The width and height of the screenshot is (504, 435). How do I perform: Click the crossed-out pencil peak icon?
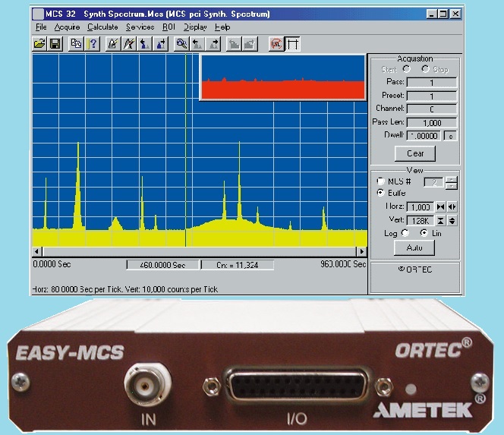129,44
